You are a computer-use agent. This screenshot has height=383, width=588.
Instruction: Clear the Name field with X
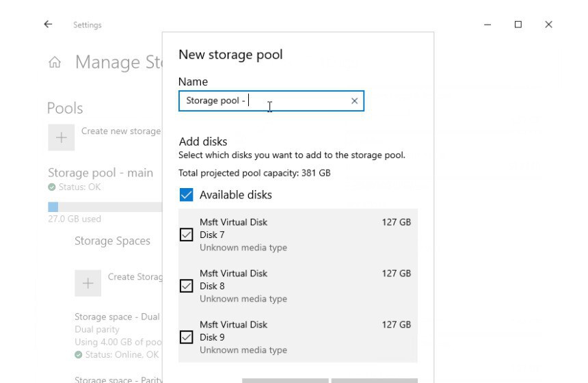pos(354,101)
